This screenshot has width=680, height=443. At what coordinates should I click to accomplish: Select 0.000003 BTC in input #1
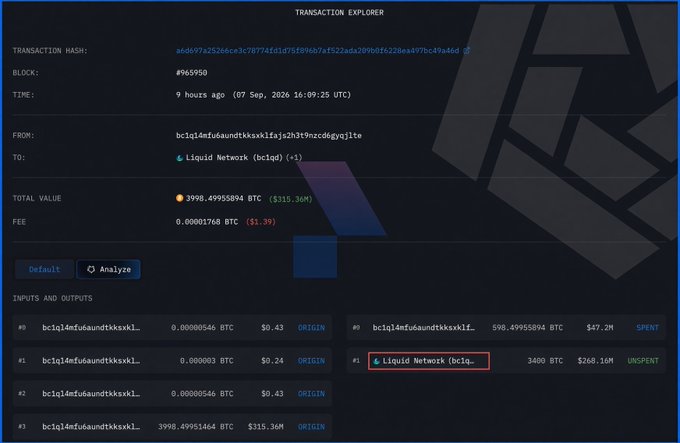206,361
